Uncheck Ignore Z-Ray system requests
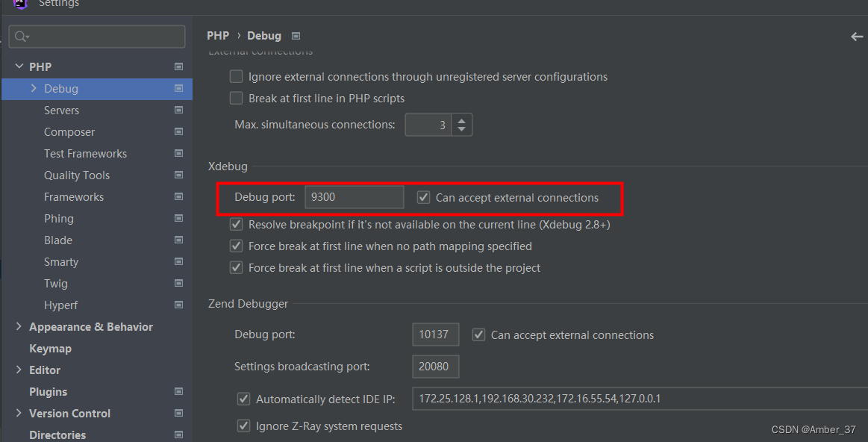Screen dimensions: 868x442 pos(243,426)
